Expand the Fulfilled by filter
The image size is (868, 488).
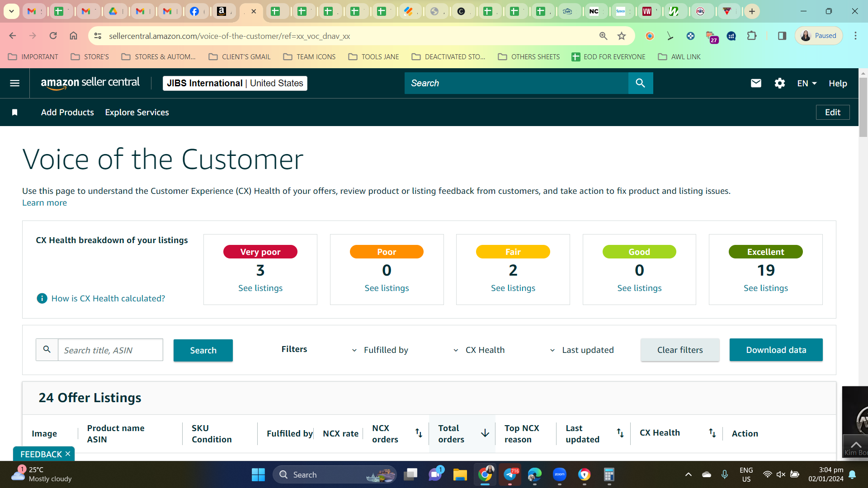[380, 350]
